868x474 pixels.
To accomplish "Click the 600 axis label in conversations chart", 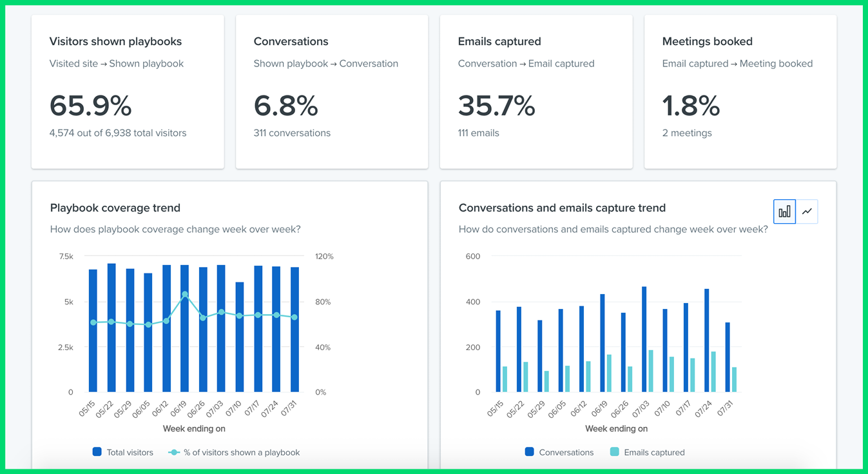I will pos(473,256).
